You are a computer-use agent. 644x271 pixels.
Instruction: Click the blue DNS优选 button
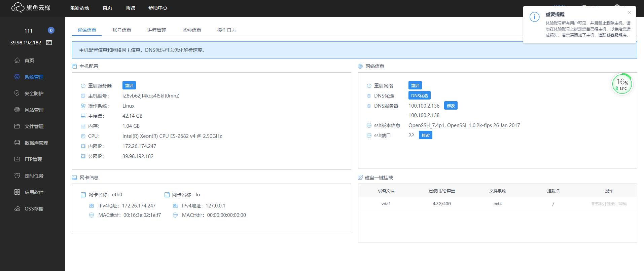click(x=420, y=95)
